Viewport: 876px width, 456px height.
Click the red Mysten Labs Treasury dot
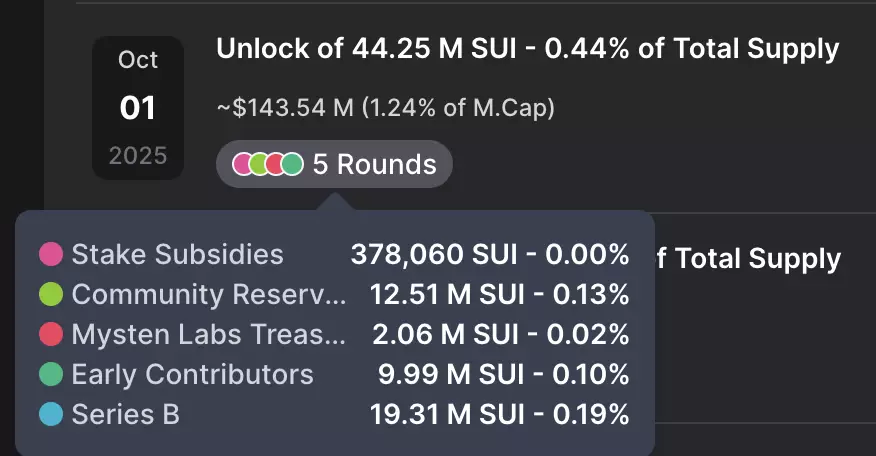[52, 335]
